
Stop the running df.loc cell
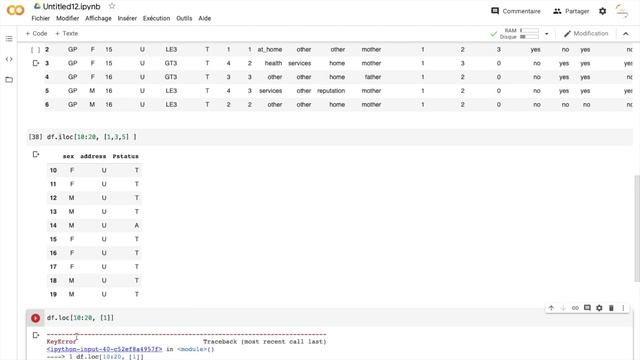point(36,318)
